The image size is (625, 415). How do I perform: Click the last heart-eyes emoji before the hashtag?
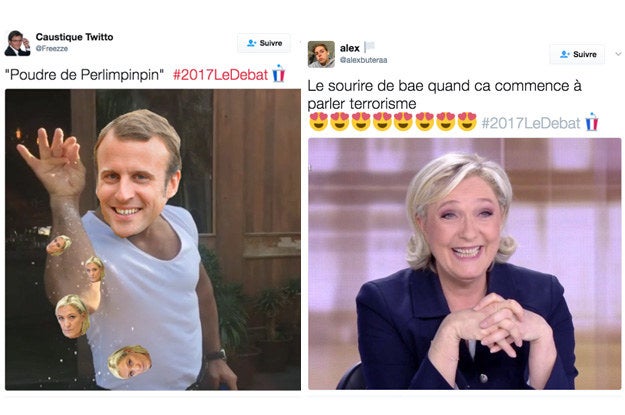pos(467,122)
